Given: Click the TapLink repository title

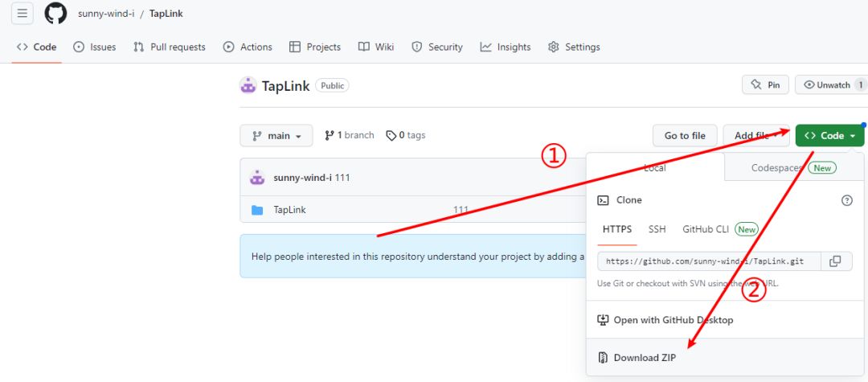Looking at the screenshot, I should 285,86.
